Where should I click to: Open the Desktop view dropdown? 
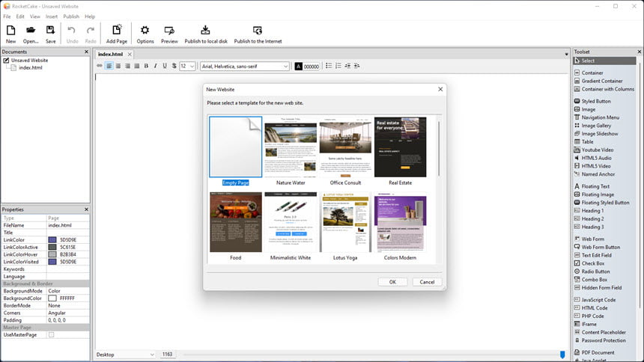click(x=125, y=355)
